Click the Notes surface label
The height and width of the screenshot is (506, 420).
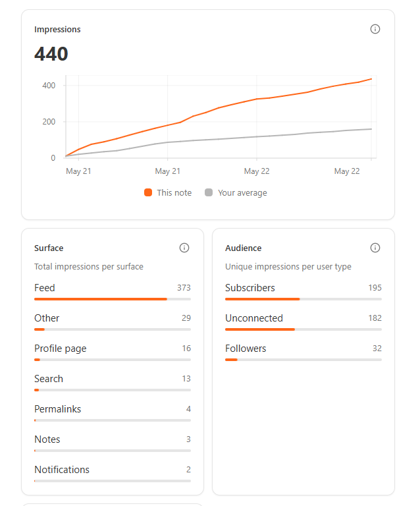pyautogui.click(x=47, y=439)
